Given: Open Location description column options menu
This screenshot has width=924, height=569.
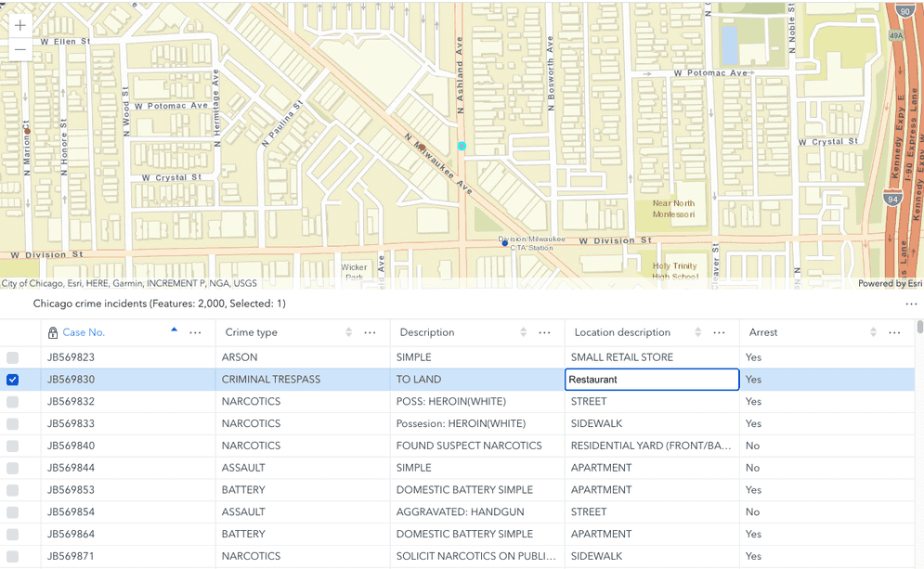Looking at the screenshot, I should [x=719, y=332].
